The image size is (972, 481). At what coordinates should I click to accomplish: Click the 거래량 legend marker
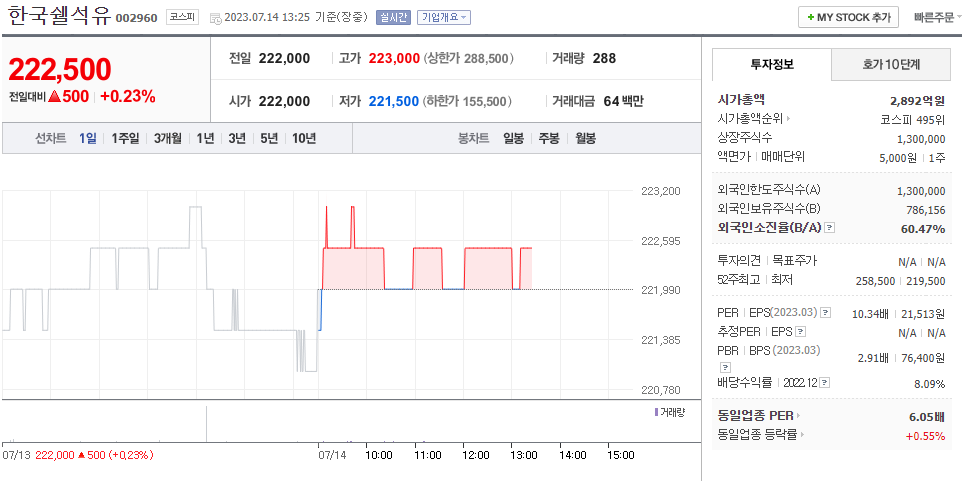pyautogui.click(x=656, y=412)
